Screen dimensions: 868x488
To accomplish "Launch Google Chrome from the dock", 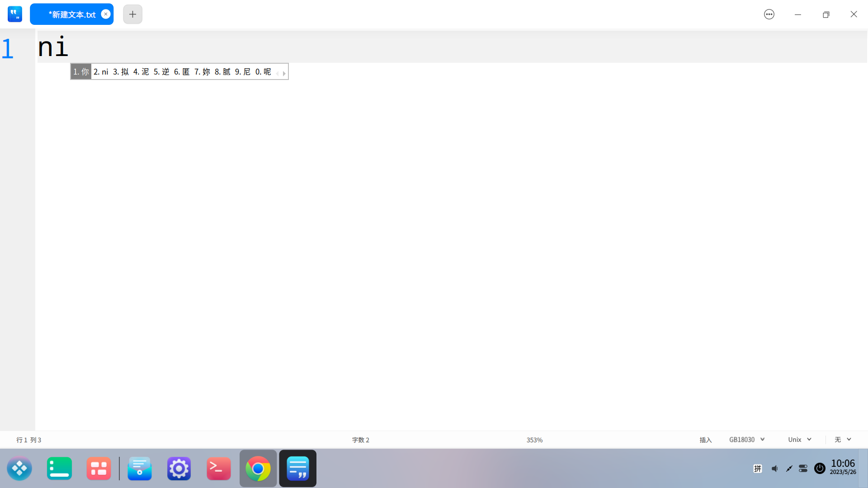I will (258, 469).
